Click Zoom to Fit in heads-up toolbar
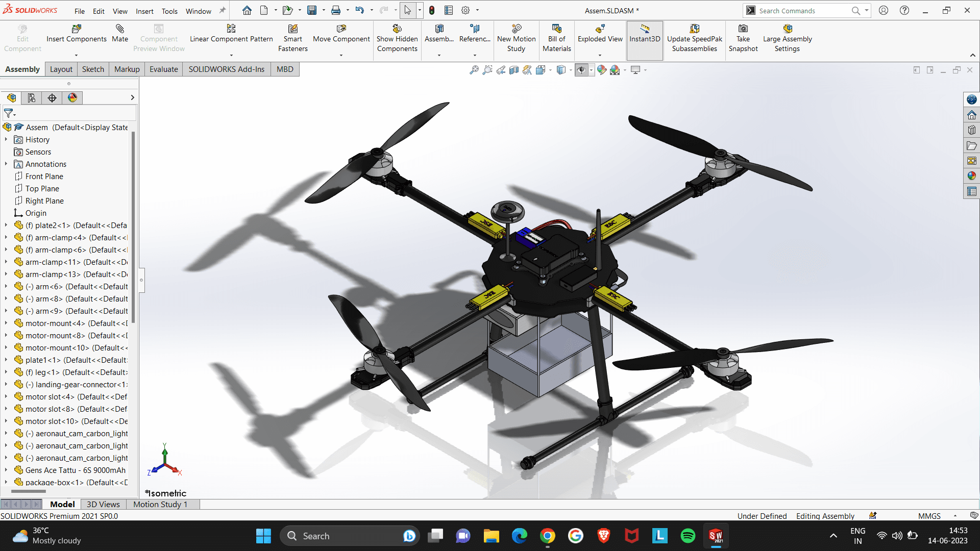Image resolution: width=980 pixels, height=551 pixels. coord(474,70)
